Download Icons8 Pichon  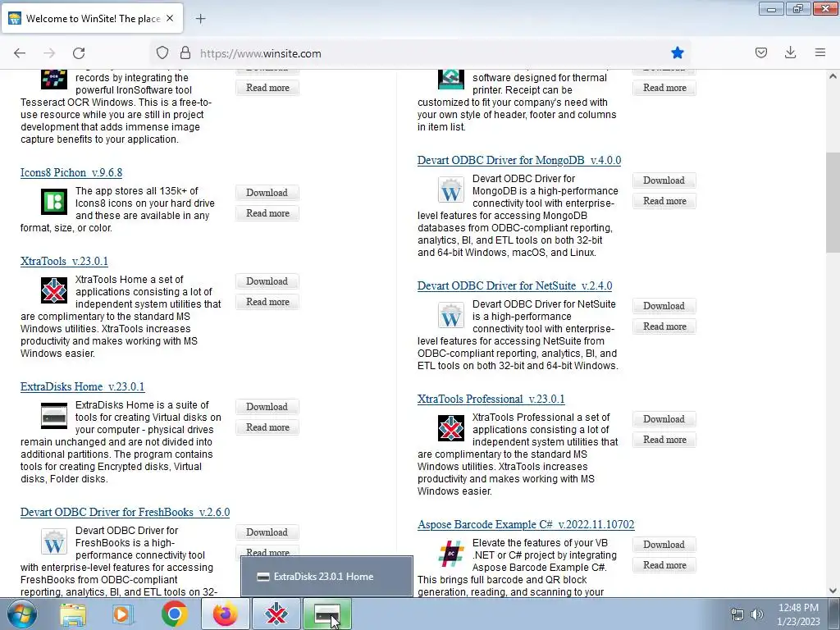267,192
